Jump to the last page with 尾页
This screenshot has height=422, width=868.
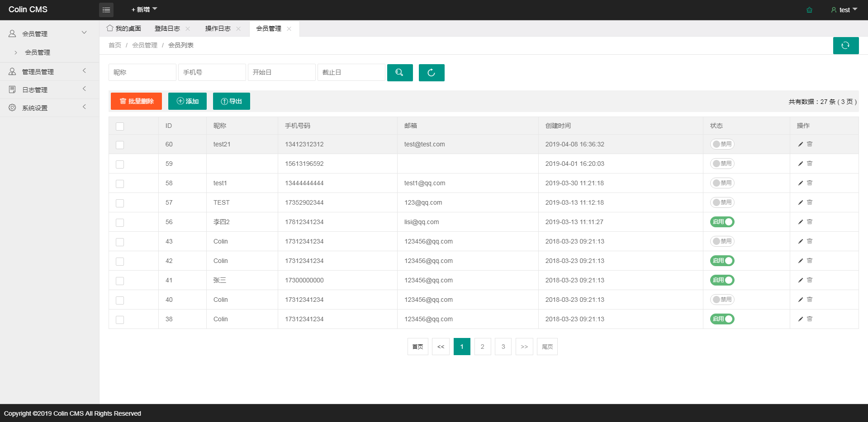(547, 347)
